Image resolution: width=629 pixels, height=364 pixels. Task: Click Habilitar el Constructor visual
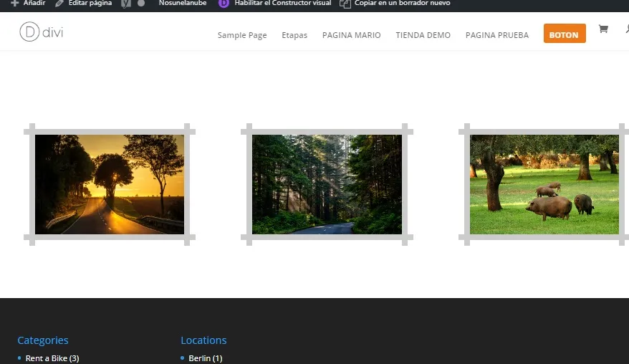point(282,4)
